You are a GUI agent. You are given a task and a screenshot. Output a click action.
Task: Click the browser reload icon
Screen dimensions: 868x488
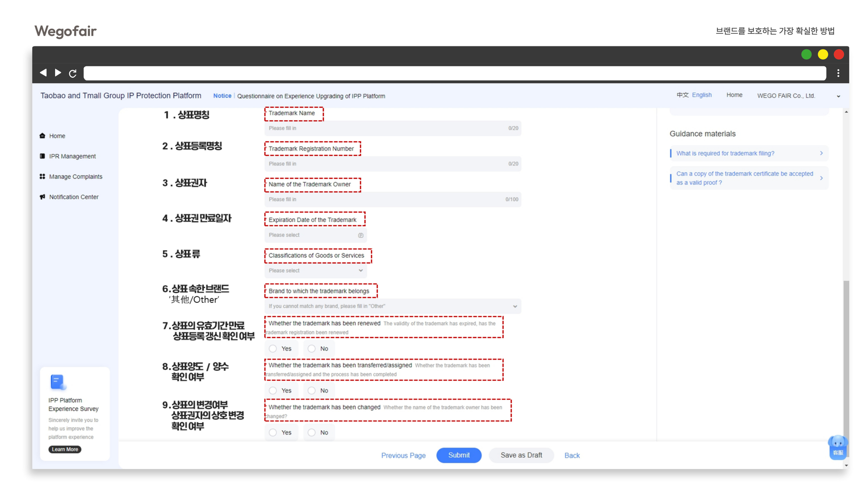pyautogui.click(x=72, y=73)
